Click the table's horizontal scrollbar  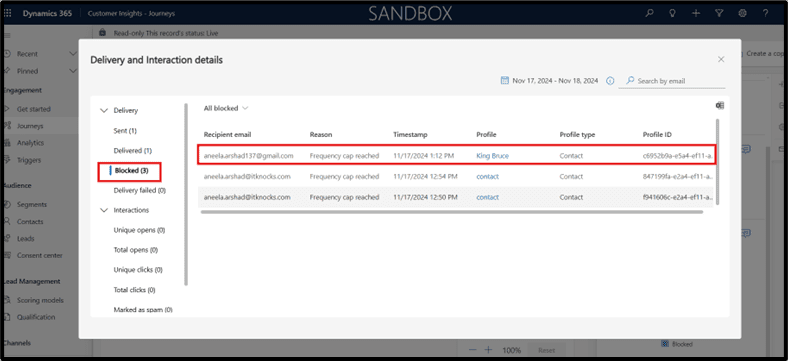tap(451, 212)
